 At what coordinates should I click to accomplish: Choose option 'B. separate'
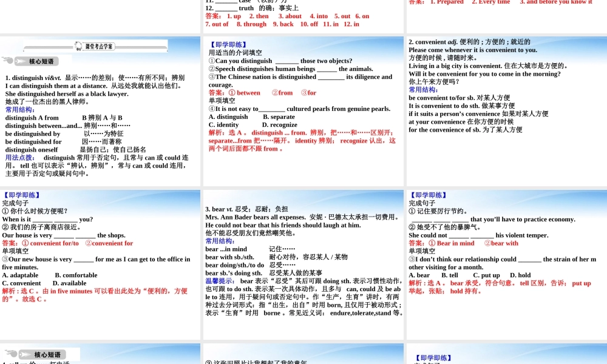point(279,117)
